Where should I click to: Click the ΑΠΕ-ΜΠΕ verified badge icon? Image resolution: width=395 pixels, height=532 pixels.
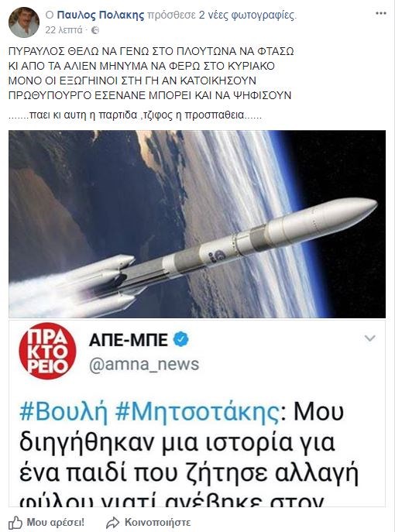[x=181, y=339]
